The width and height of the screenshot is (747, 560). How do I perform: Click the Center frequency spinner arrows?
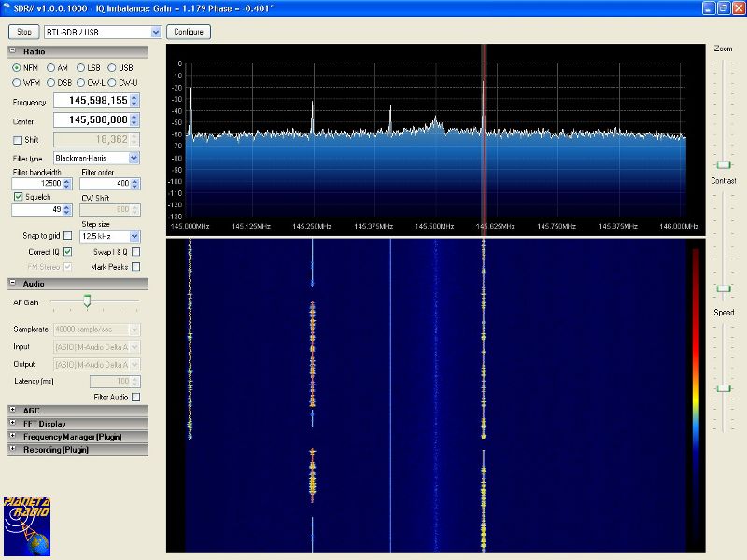[x=134, y=119]
